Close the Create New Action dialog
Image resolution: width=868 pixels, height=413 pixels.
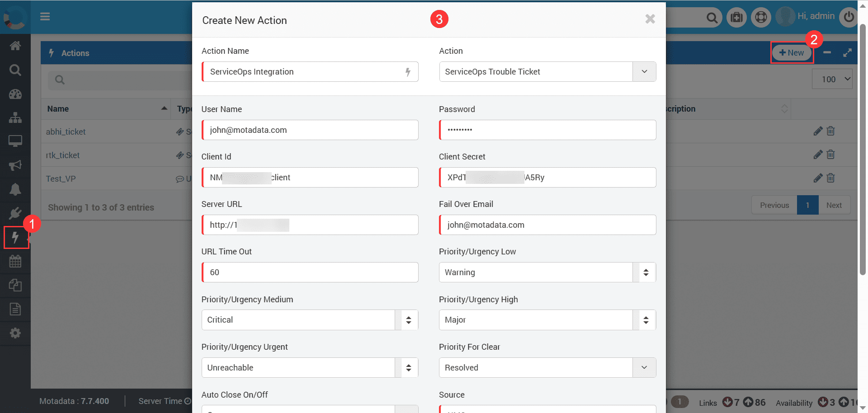click(650, 19)
